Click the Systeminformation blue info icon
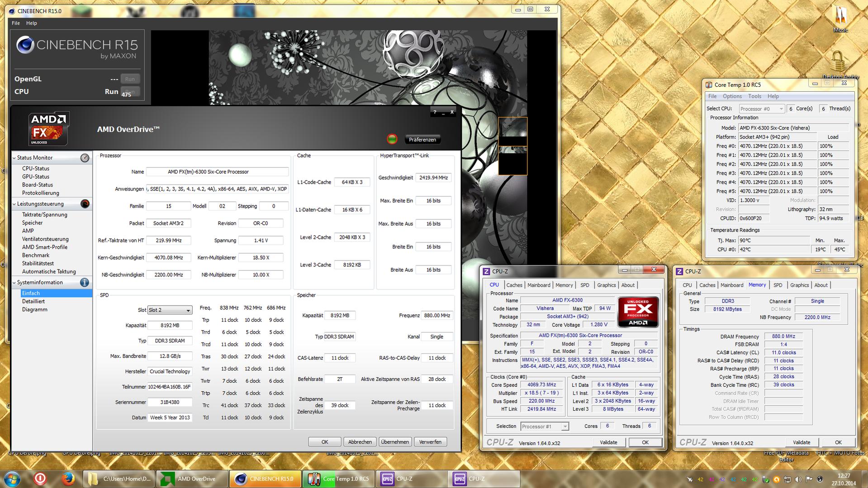The image size is (868, 488). coord(85,283)
